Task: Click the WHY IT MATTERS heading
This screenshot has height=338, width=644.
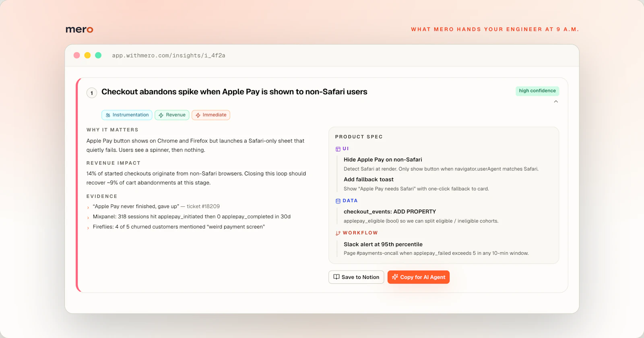Action: [x=112, y=130]
